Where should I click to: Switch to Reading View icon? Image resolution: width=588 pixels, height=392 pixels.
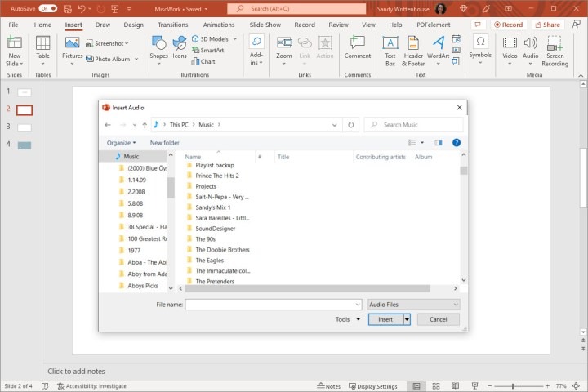(455, 386)
